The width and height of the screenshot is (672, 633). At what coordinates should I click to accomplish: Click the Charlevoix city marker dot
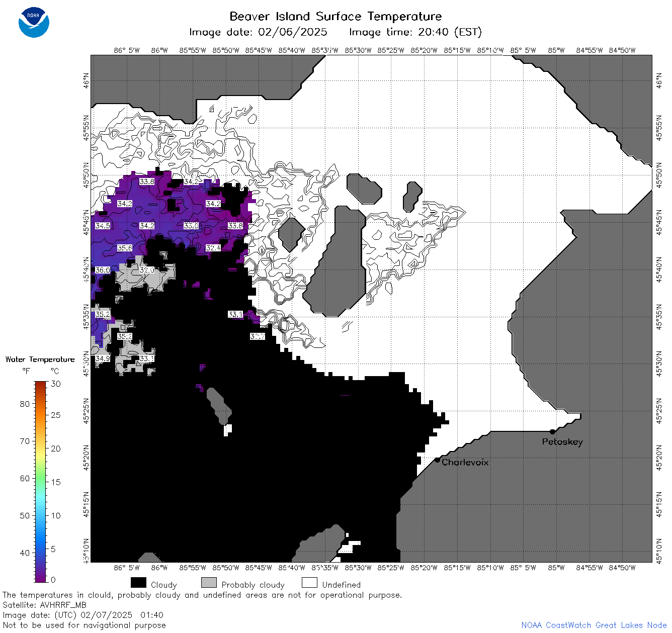click(x=438, y=460)
